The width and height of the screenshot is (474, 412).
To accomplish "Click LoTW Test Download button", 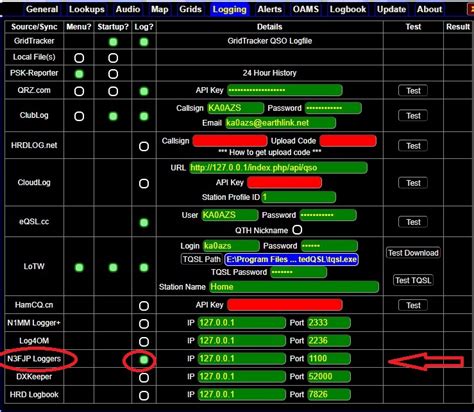I will 413,253.
